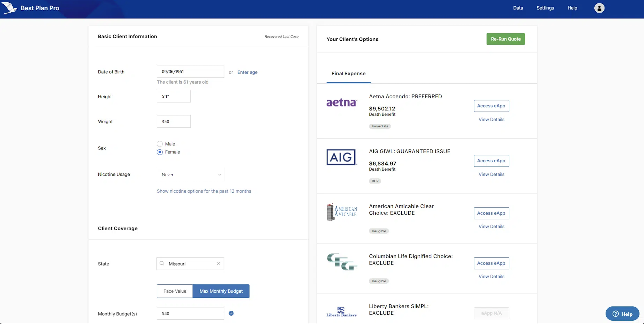The image size is (644, 324).
Task: View Details for AIG GIWL plan
Action: click(x=491, y=174)
